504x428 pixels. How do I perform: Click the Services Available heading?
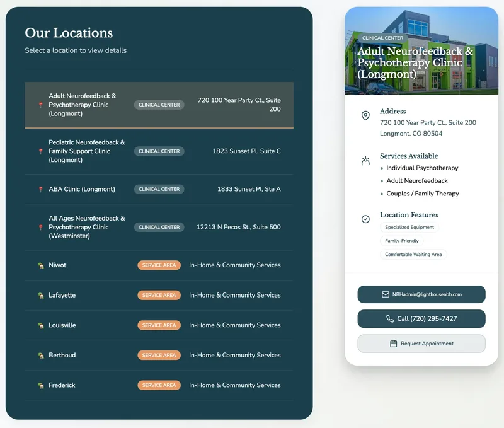(409, 156)
